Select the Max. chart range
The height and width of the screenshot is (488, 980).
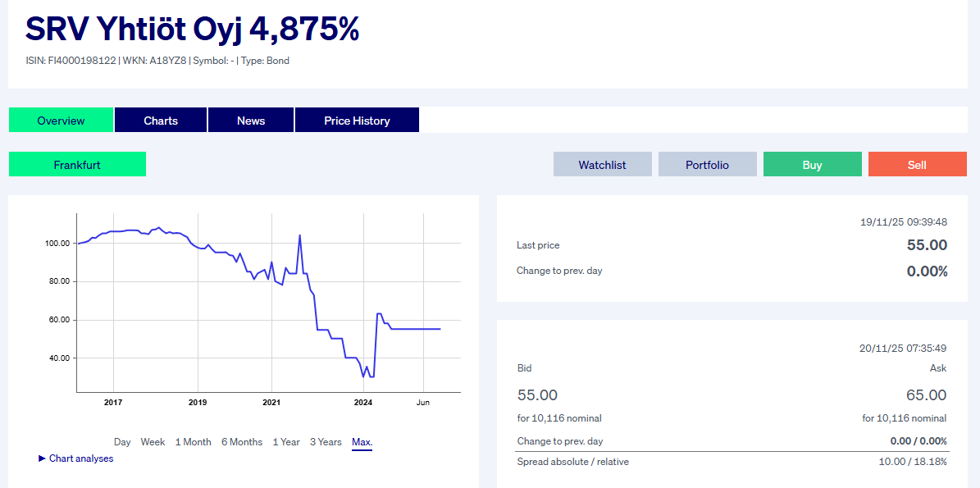coord(362,442)
